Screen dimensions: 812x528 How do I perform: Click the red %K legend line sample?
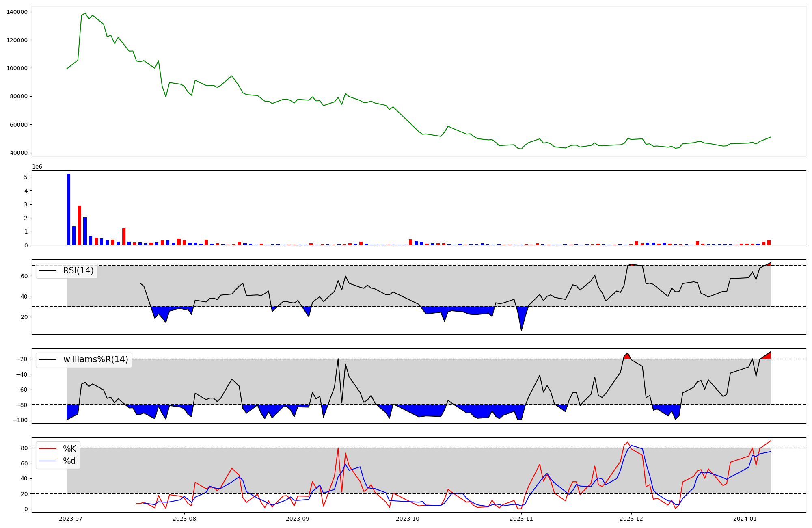pos(48,449)
